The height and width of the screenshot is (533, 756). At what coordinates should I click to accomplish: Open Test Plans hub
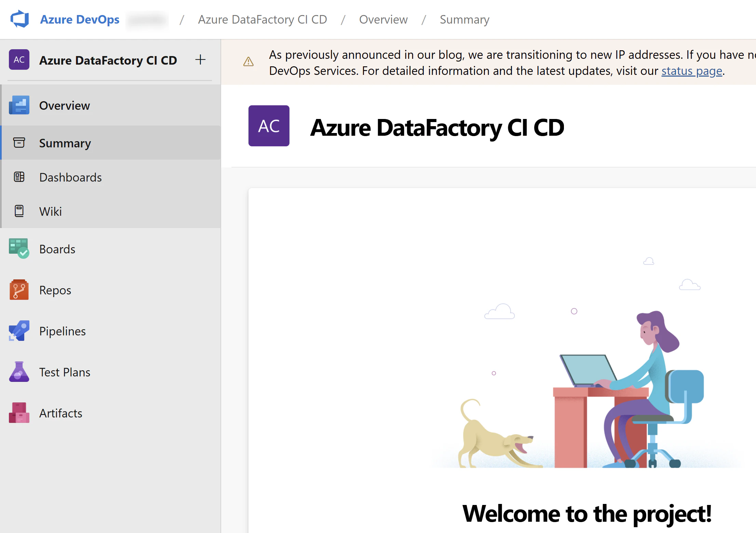(x=111, y=372)
